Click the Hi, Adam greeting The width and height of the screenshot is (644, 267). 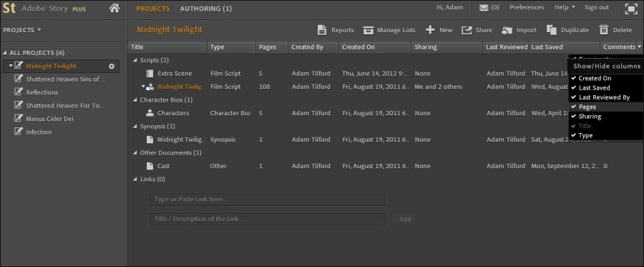pos(449,7)
